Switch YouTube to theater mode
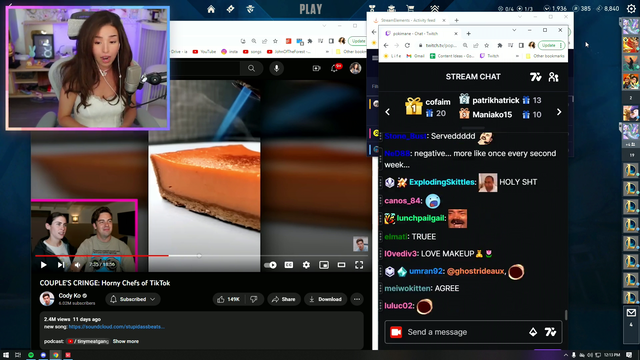The width and height of the screenshot is (640, 360). (x=341, y=265)
